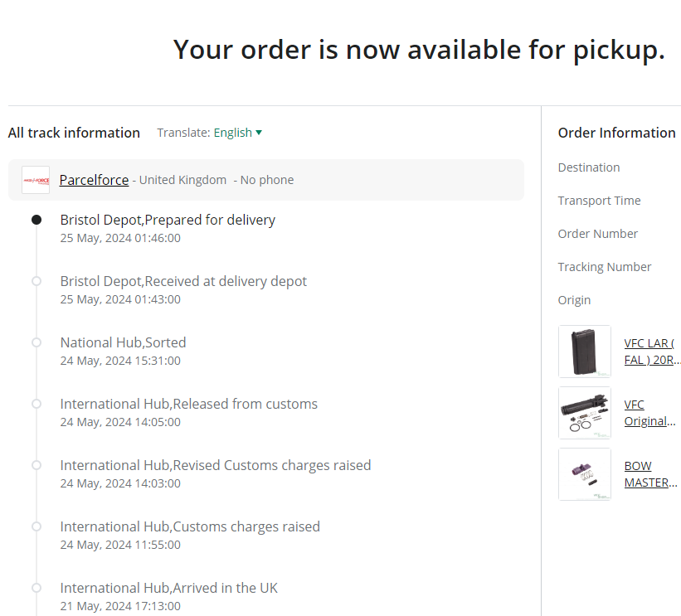Click the Customs charges raised timeline dot
681x616 pixels.
click(36, 526)
